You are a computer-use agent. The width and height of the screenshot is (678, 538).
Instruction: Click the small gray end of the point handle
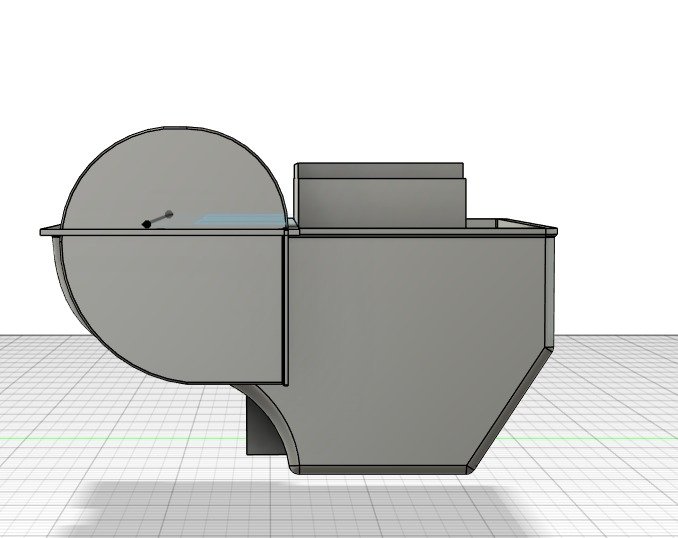click(168, 213)
